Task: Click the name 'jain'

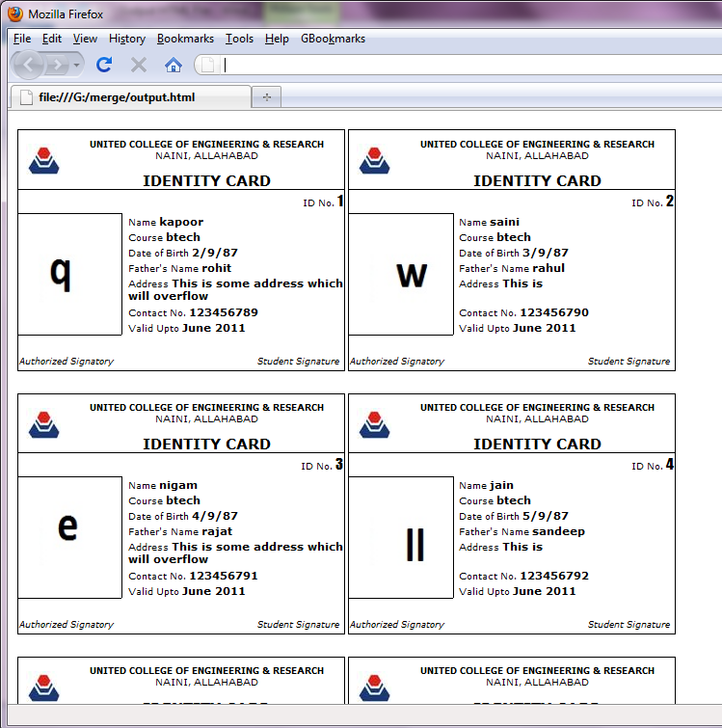Action: pos(501,486)
